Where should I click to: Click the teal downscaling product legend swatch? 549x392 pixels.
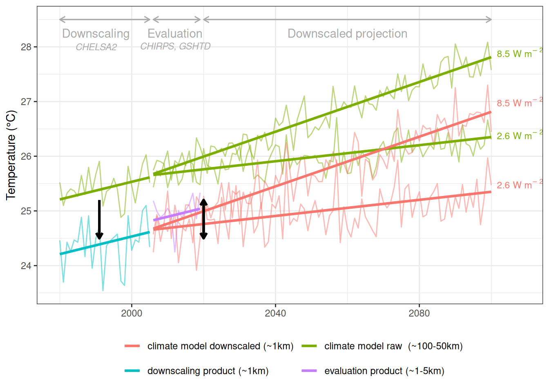pyautogui.click(x=132, y=371)
